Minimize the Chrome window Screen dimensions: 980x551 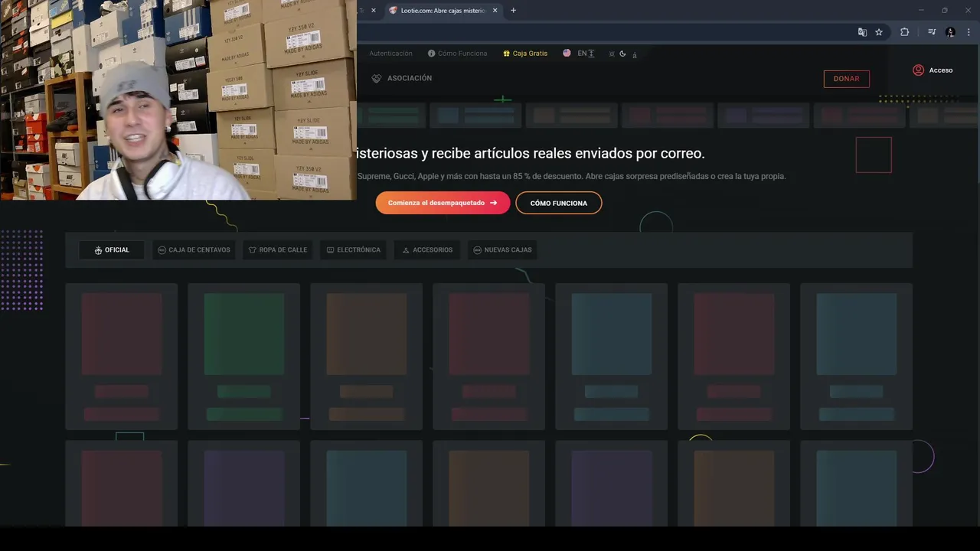921,10
